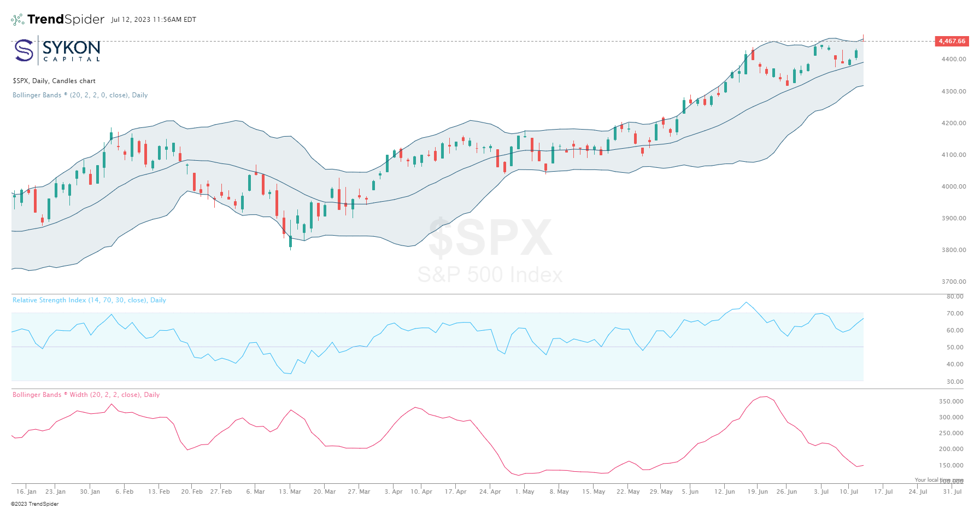This screenshot has height=509, width=980.
Task: Open the Bollinger Bands (20, 2, 2, 0, close) label
Action: [x=80, y=95]
